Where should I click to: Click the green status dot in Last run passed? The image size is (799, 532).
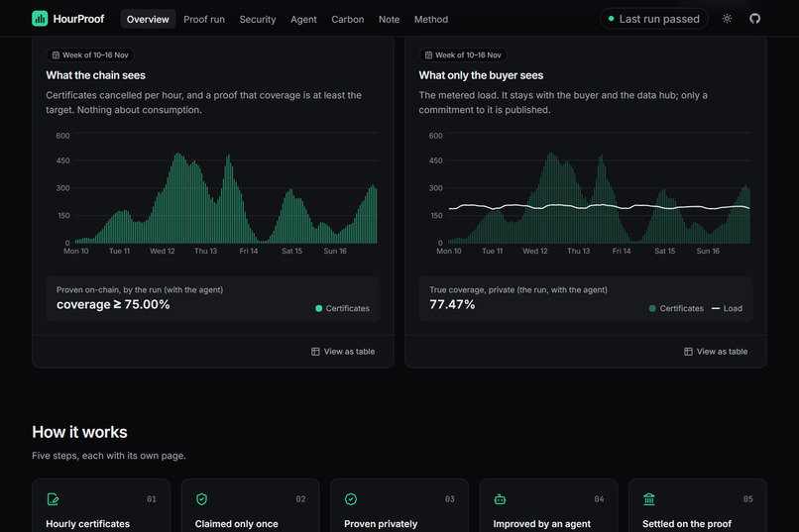click(x=611, y=19)
